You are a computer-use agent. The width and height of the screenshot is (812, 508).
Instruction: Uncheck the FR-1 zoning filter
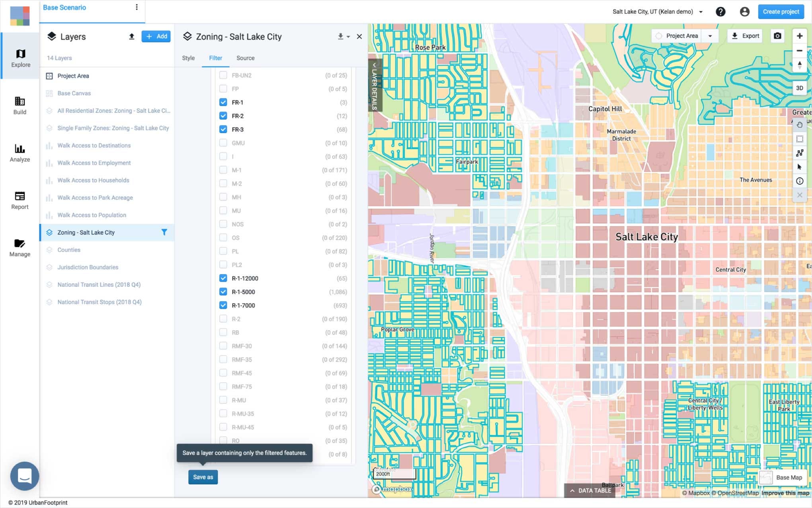[x=223, y=102]
